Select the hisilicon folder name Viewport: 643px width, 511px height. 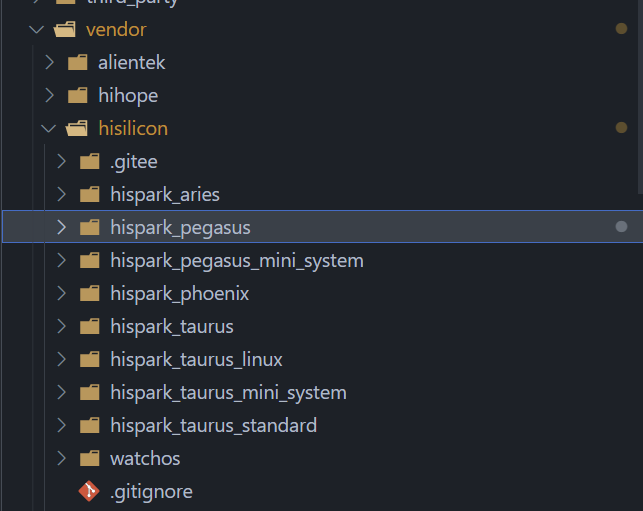coord(133,129)
